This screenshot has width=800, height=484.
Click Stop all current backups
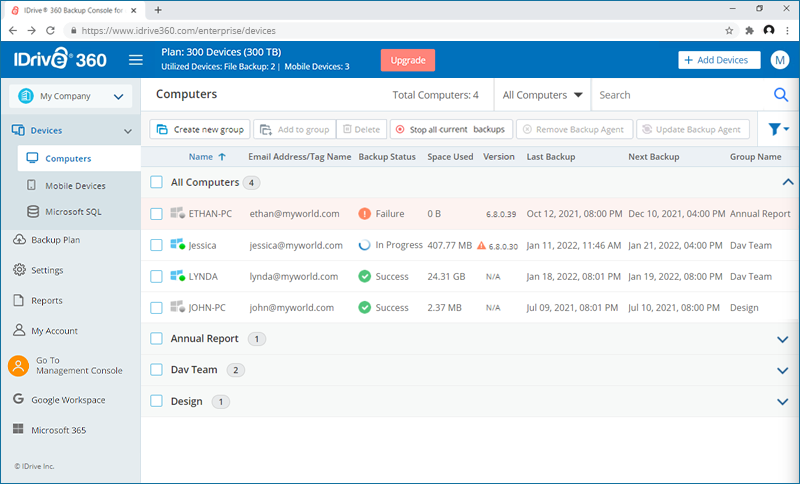(x=452, y=129)
